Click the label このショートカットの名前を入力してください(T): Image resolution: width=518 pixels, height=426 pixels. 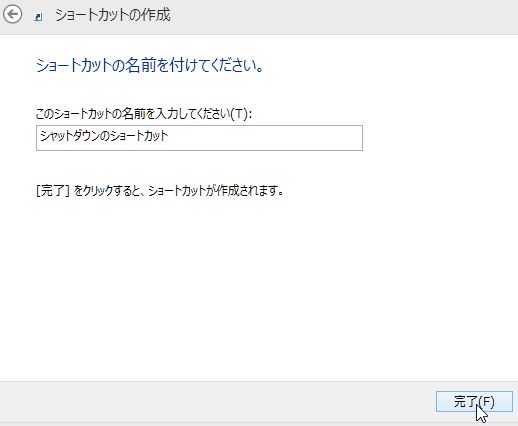pyautogui.click(x=144, y=114)
